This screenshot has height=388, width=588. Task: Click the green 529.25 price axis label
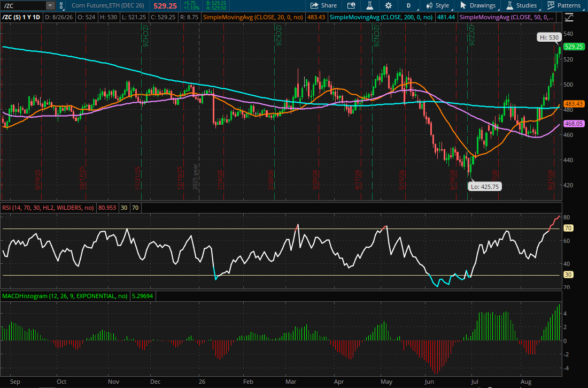click(574, 47)
